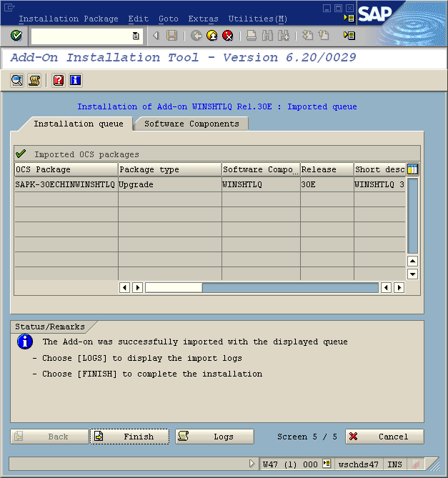448x478 pixels.
Task: Open the Extras menu
Action: 203,19
